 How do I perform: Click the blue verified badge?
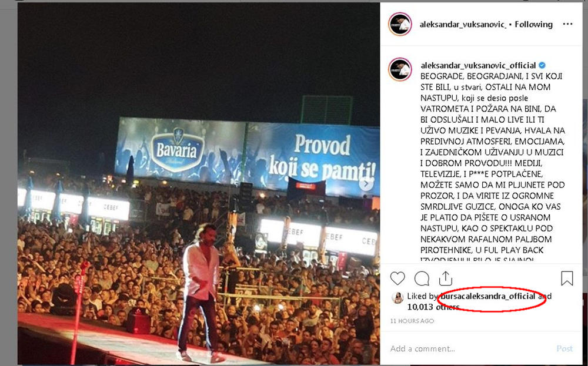pos(542,65)
